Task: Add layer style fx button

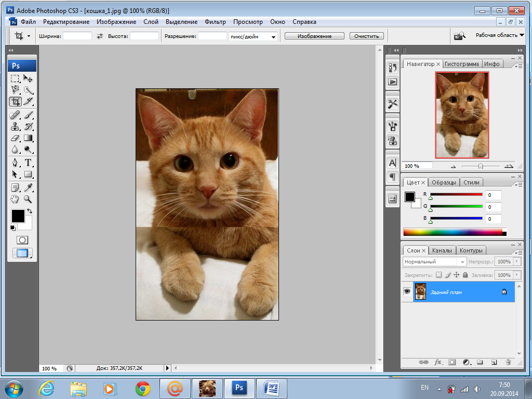Action: coord(438,362)
